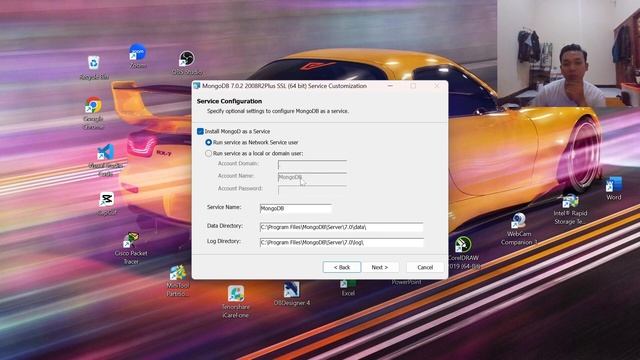The width and height of the screenshot is (640, 360).
Task: Proceed with the Next button
Action: (380, 267)
